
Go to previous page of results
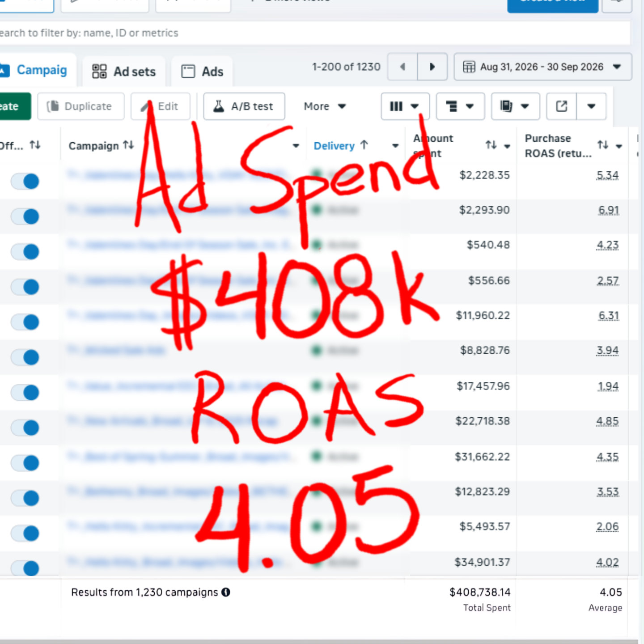(402, 67)
